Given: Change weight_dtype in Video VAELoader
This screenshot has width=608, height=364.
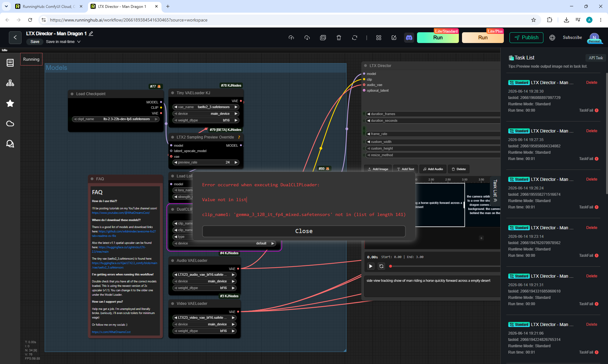Looking at the screenshot, I should coord(205,331).
